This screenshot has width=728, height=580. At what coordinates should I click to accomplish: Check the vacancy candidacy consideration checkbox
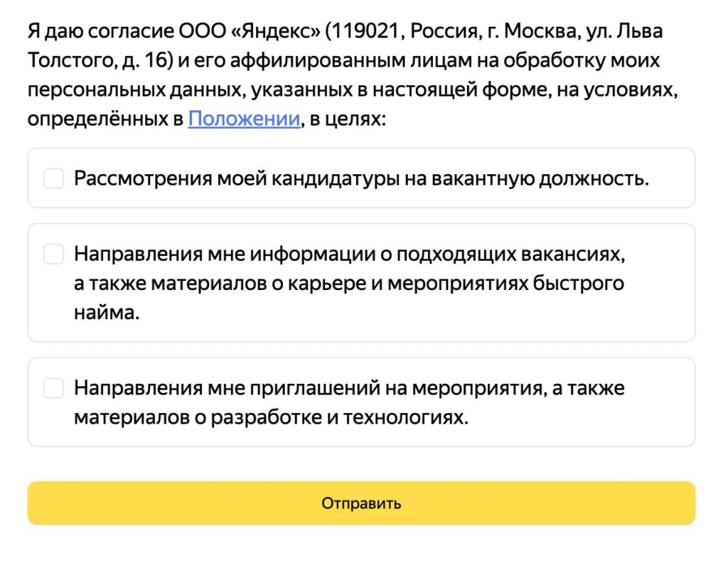[54, 178]
